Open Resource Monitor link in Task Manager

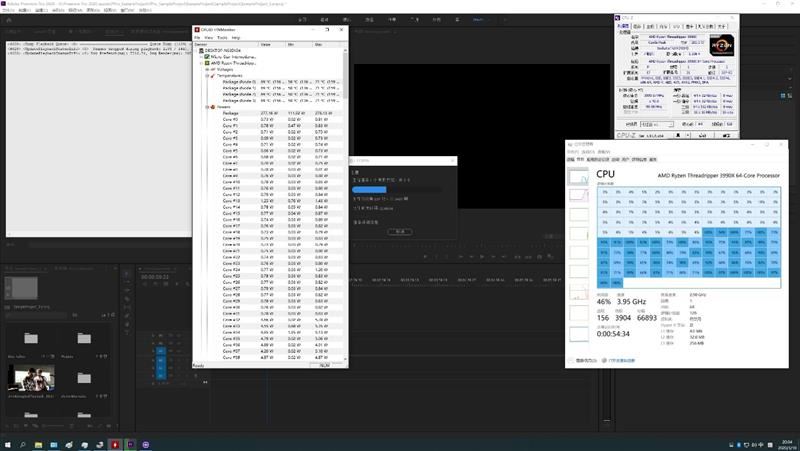point(618,361)
